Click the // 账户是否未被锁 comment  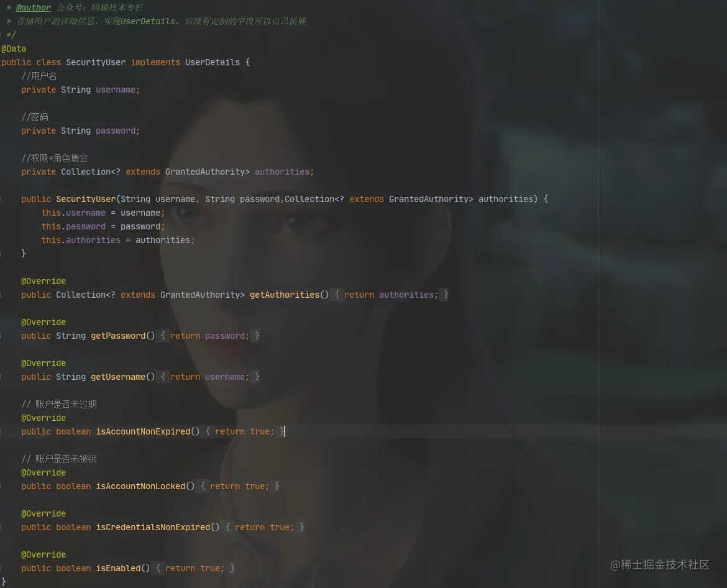(x=59, y=459)
